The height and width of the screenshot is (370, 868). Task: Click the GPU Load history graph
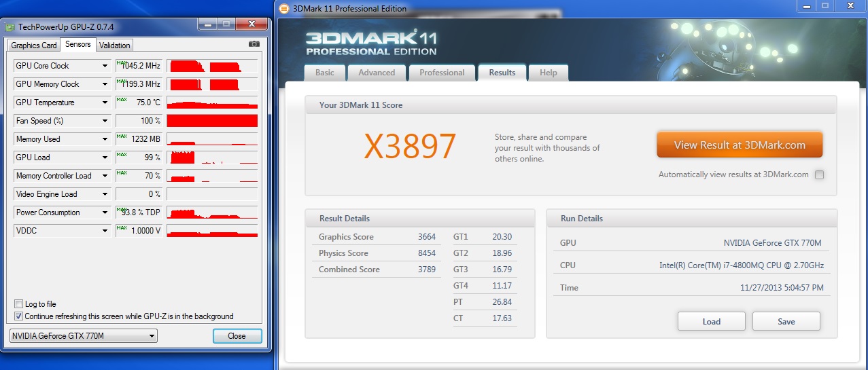(212, 158)
